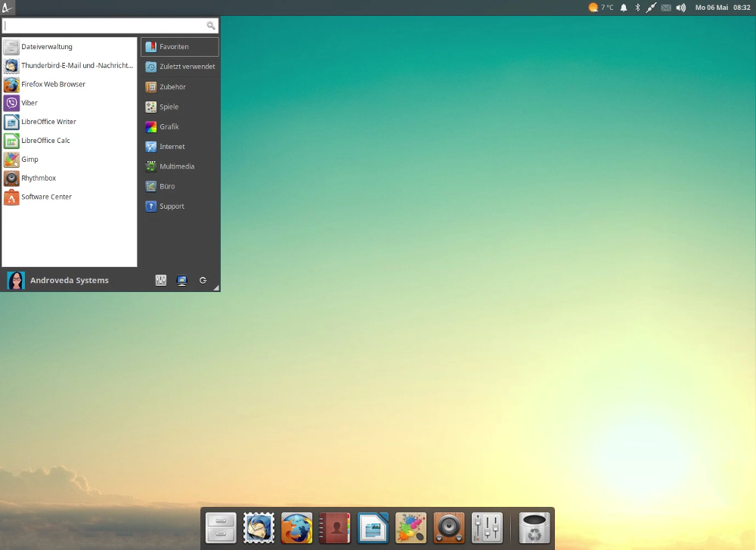The image size is (756, 550).
Task: Select the Multimedia category
Action: click(x=176, y=166)
